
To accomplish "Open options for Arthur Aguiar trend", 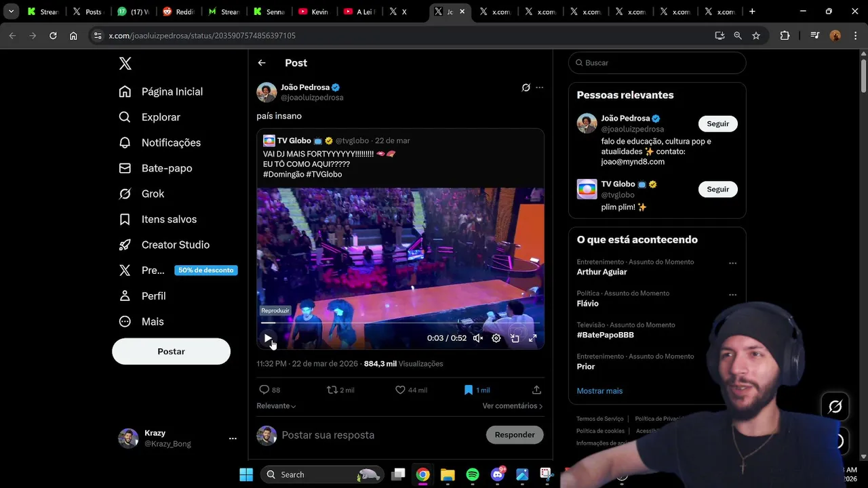I will [x=732, y=263].
